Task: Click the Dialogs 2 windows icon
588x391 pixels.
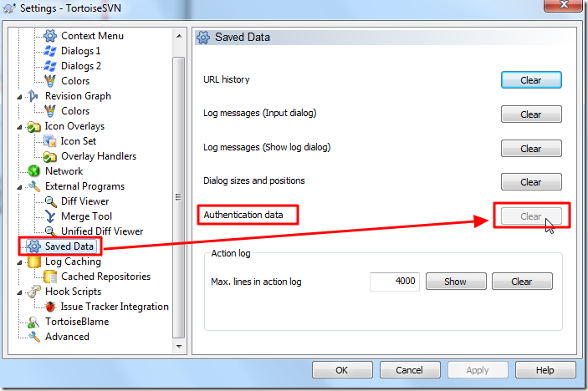Action: point(50,66)
